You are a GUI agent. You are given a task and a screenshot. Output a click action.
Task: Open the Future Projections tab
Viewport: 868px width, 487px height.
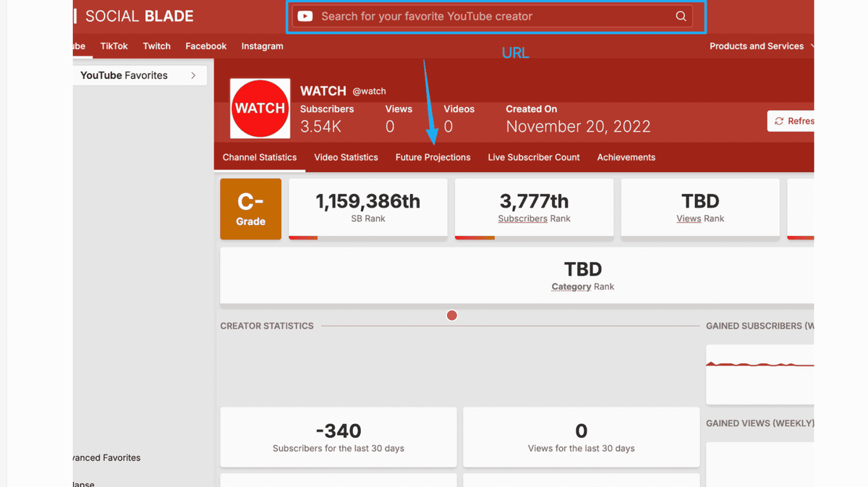(433, 157)
